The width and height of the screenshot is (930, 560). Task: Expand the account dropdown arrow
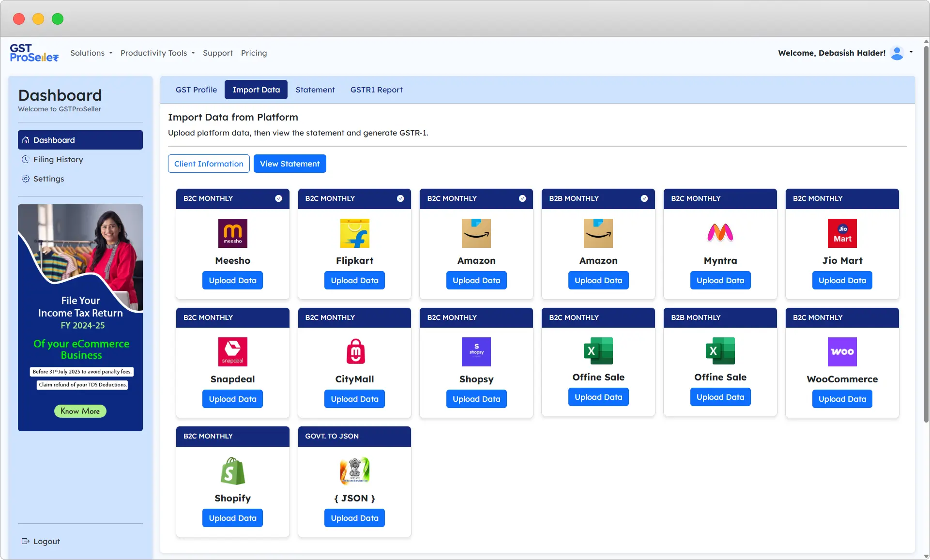(x=911, y=52)
